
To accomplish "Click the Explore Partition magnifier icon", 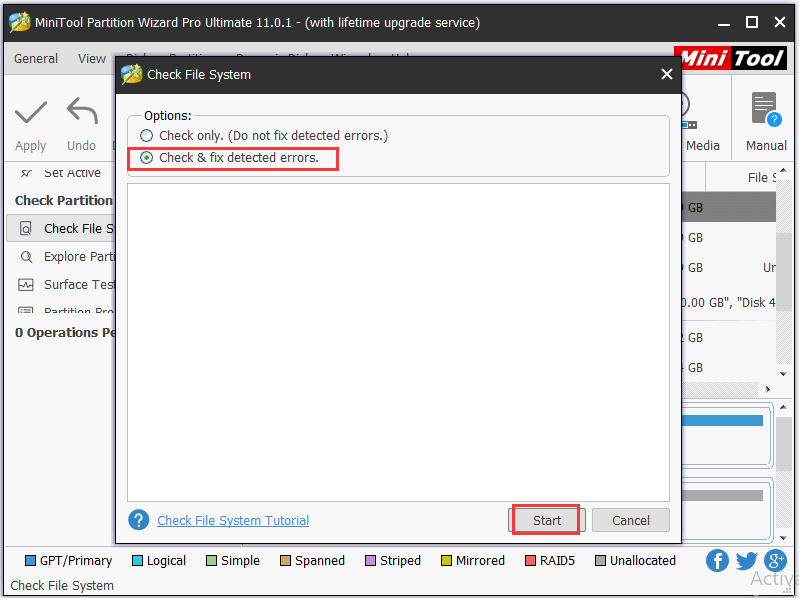I will (x=26, y=257).
